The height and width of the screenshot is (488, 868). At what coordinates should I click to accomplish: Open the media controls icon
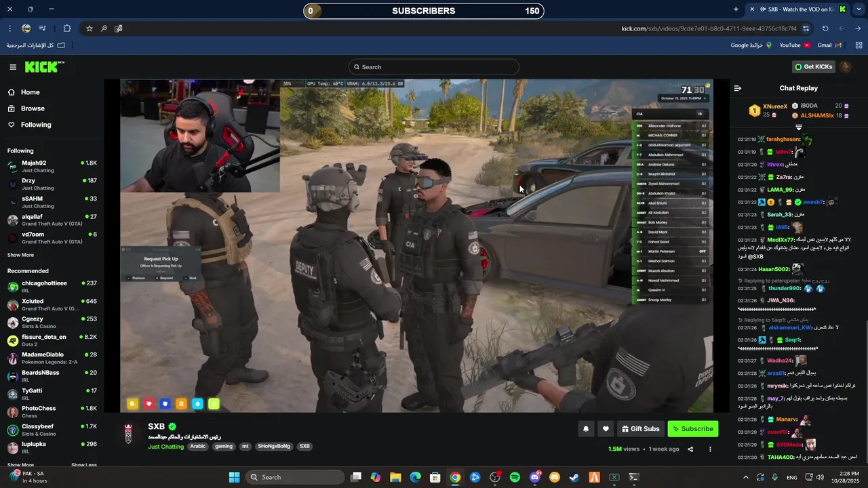point(43,28)
